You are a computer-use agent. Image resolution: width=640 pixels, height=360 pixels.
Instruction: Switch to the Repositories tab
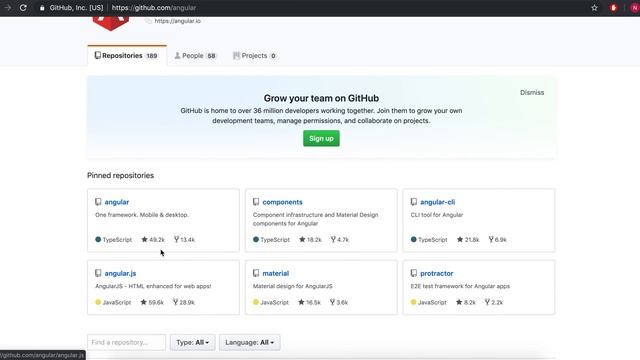click(127, 56)
